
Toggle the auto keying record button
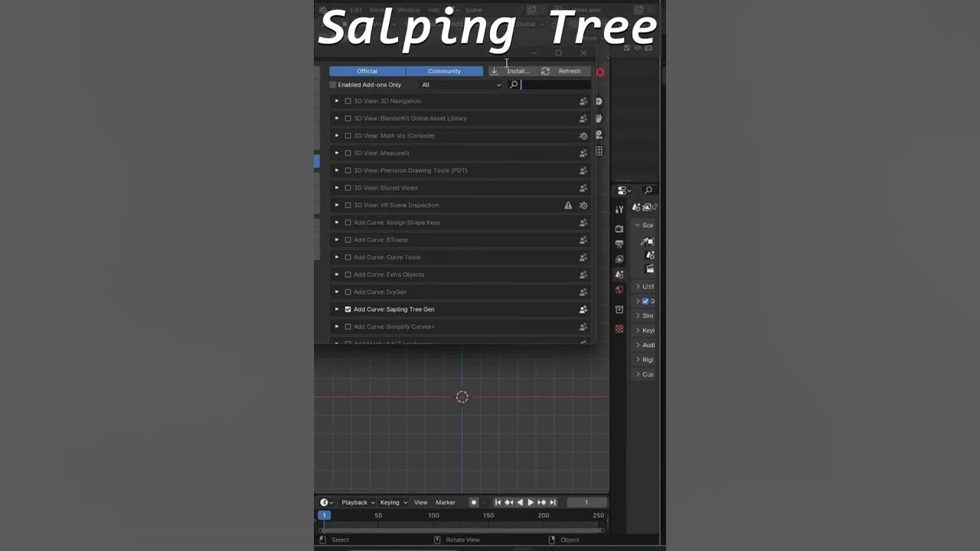[x=473, y=503]
